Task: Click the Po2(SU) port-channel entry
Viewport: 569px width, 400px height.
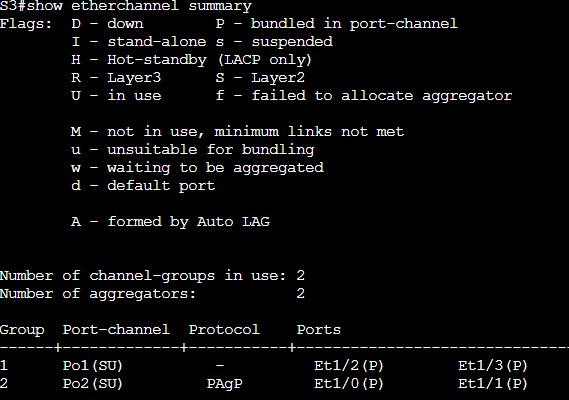Action: coord(93,384)
